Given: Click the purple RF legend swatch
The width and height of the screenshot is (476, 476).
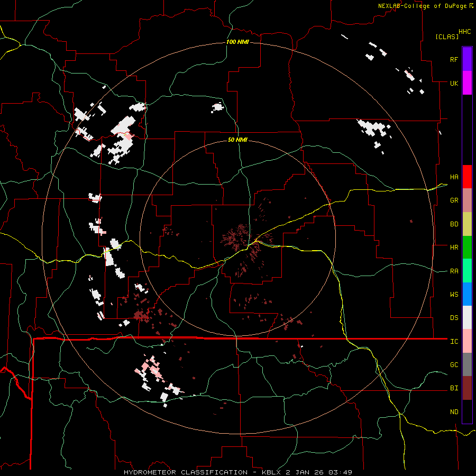Looking at the screenshot, I should [x=467, y=59].
